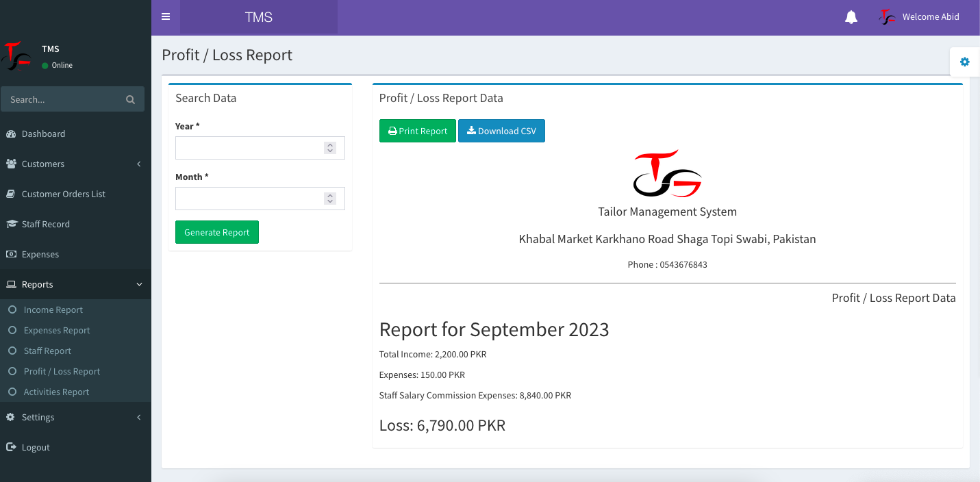Click the Dashboard sidebar icon

12,134
